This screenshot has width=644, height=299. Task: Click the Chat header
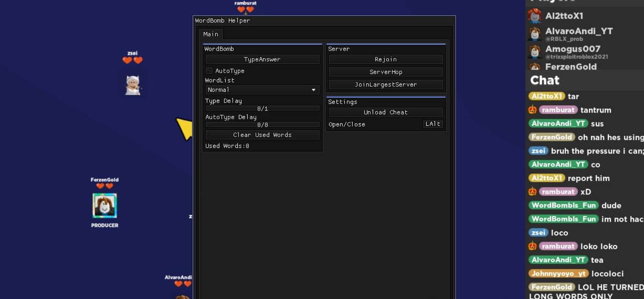pos(545,80)
